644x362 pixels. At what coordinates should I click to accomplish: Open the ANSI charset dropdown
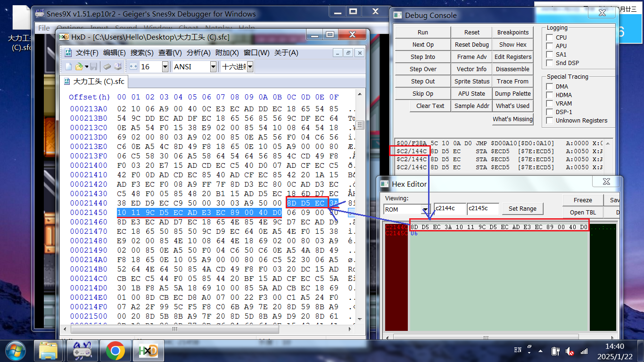[213, 67]
